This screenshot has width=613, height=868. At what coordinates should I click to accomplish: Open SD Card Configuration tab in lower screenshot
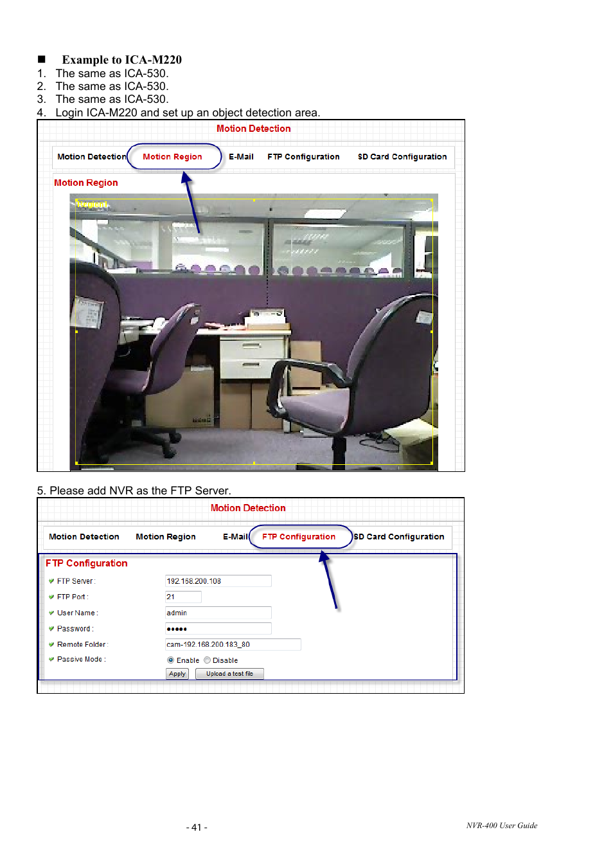pyautogui.click(x=399, y=537)
